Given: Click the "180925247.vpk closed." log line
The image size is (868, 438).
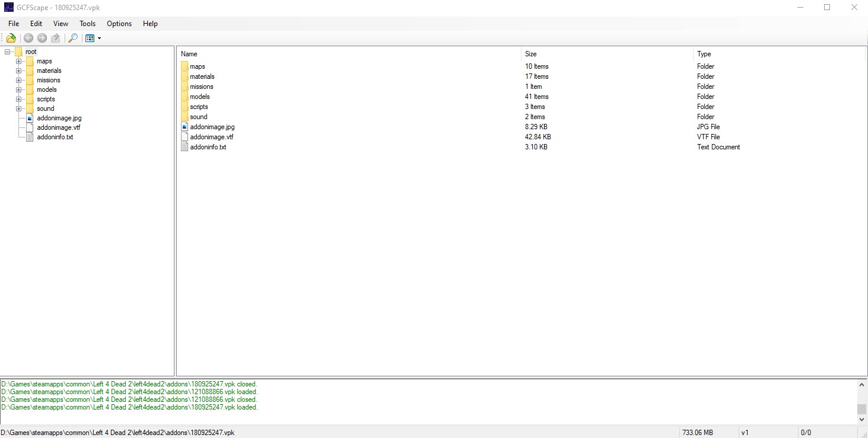Looking at the screenshot, I should (x=129, y=384).
